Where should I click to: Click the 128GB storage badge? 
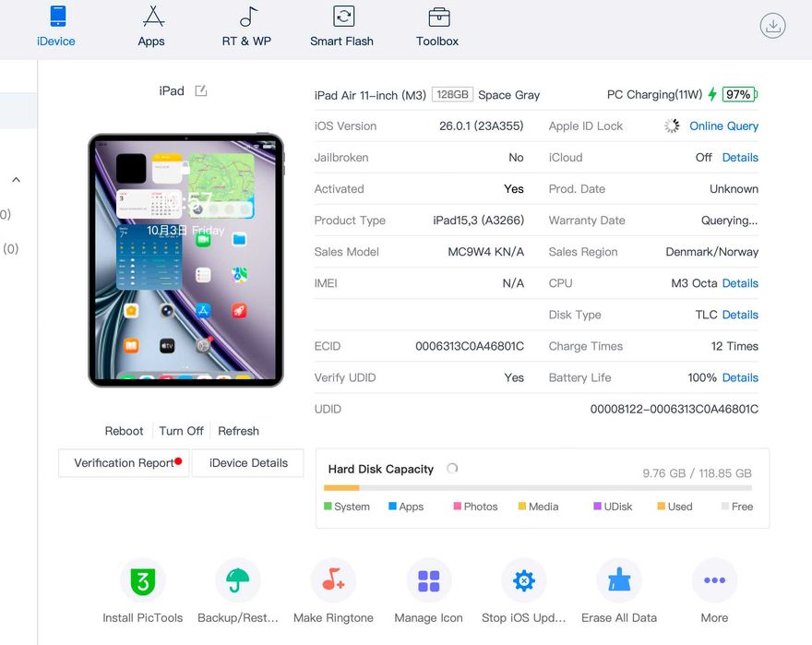[x=452, y=95]
